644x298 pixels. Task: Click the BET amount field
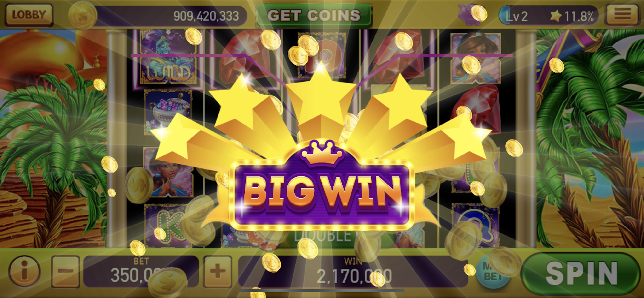(141, 271)
